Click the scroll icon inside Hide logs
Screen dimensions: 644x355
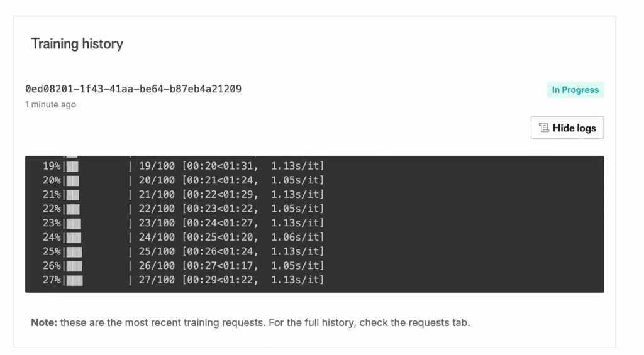(x=544, y=128)
